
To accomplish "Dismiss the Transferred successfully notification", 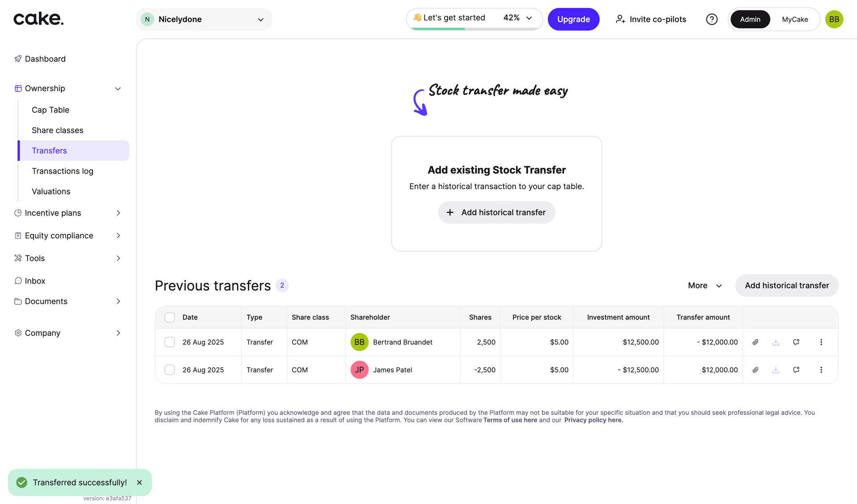I will pos(139,483).
